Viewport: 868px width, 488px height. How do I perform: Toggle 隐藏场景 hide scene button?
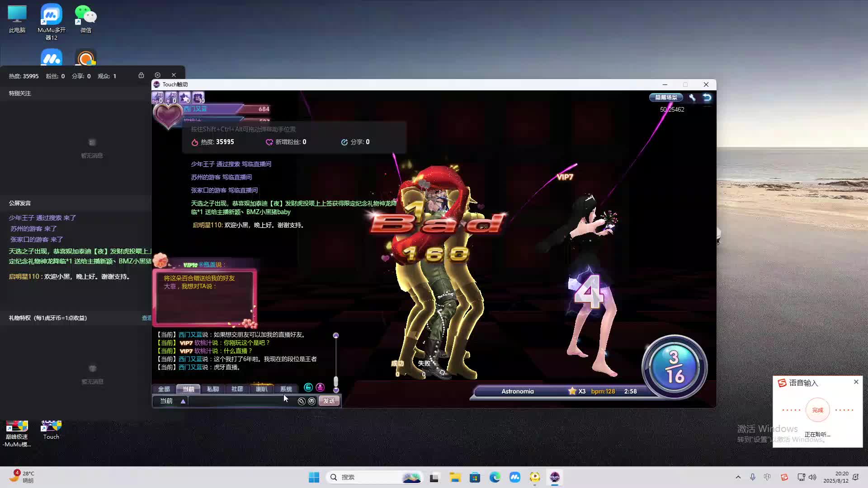666,98
